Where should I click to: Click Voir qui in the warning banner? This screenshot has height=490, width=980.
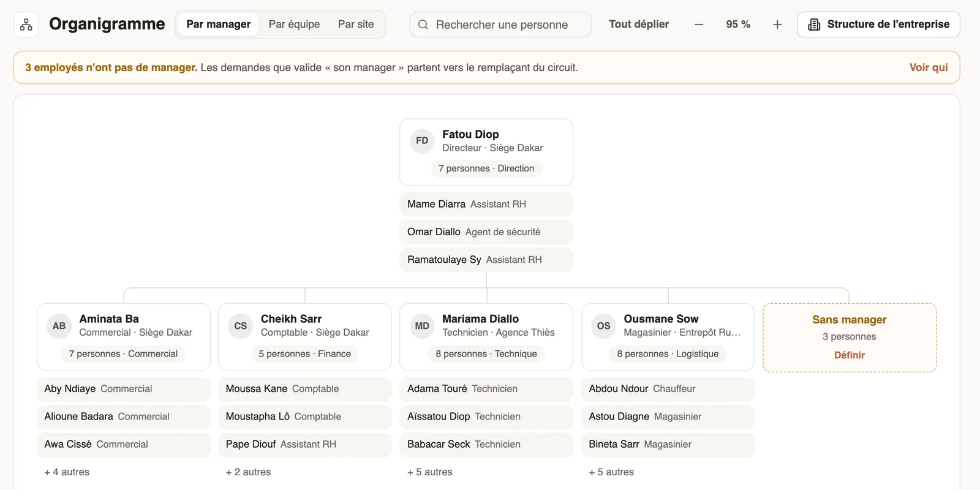(x=929, y=67)
